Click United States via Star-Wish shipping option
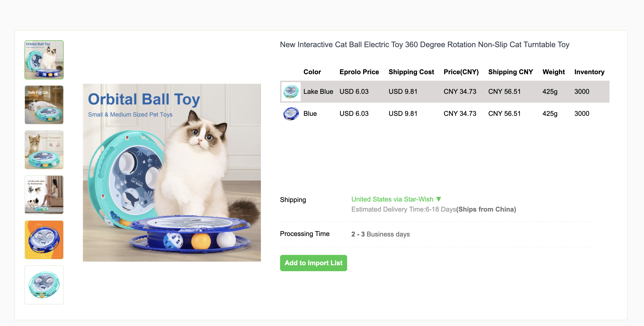The image size is (644, 326). 392,199
